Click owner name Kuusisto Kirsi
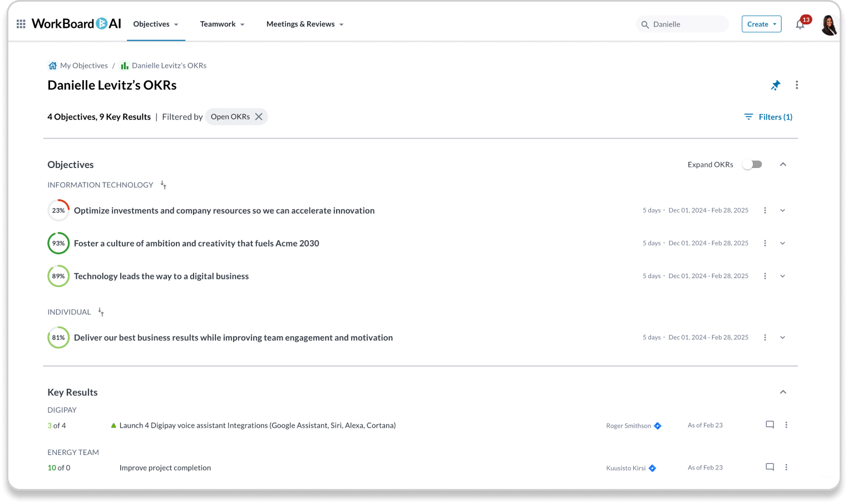 626,468
